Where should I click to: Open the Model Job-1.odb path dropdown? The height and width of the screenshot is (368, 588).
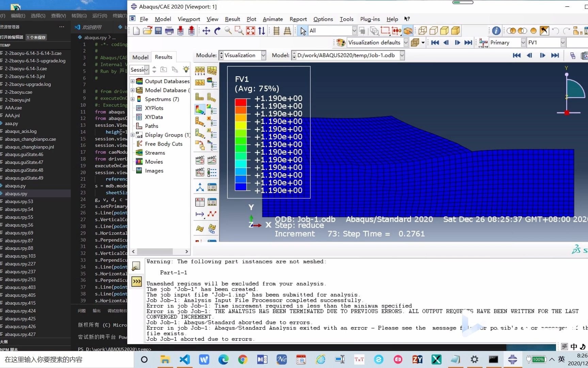(402, 55)
